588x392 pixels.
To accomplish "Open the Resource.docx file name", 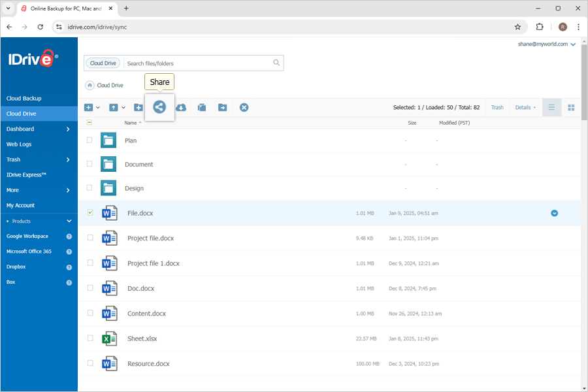I will [x=148, y=363].
